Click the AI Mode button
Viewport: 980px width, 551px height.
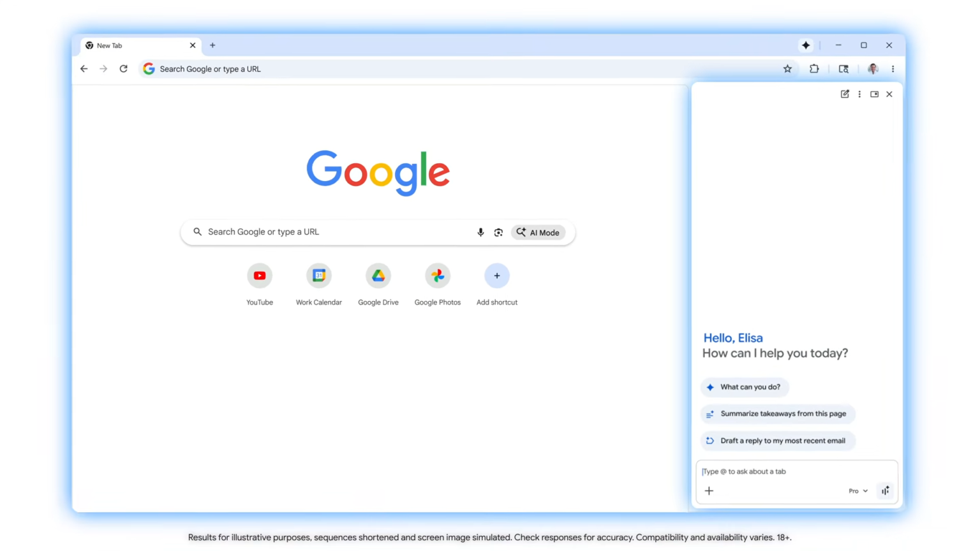point(538,232)
